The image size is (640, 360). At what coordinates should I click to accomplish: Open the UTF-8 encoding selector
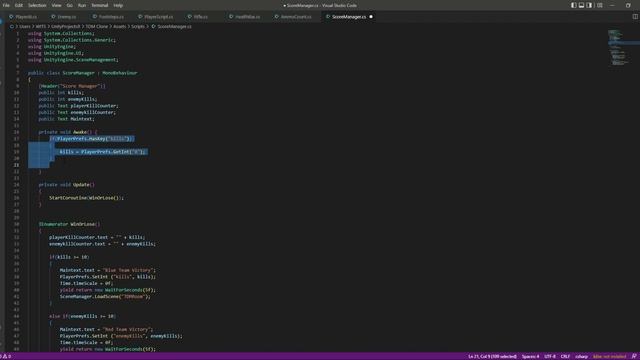pyautogui.click(x=550, y=356)
